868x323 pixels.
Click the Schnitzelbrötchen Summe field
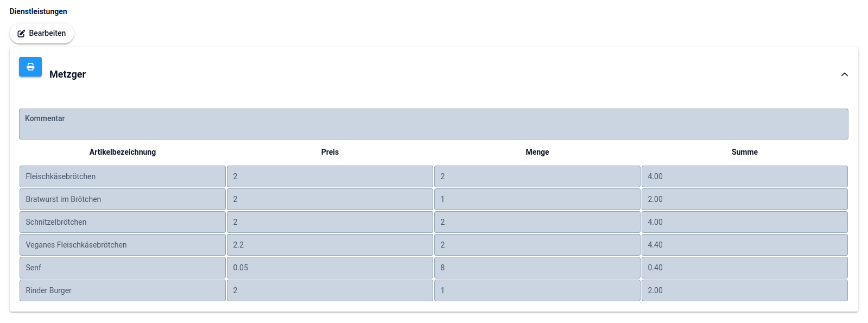tap(744, 222)
